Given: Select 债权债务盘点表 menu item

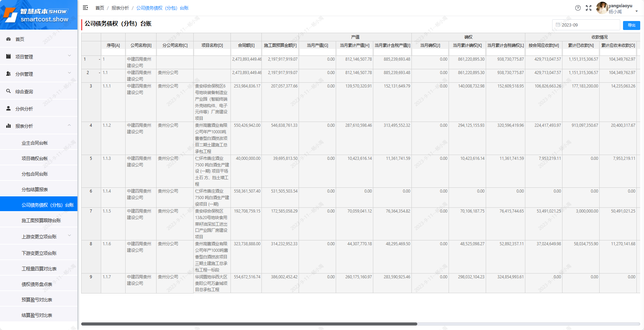Looking at the screenshot, I should click(37, 284).
